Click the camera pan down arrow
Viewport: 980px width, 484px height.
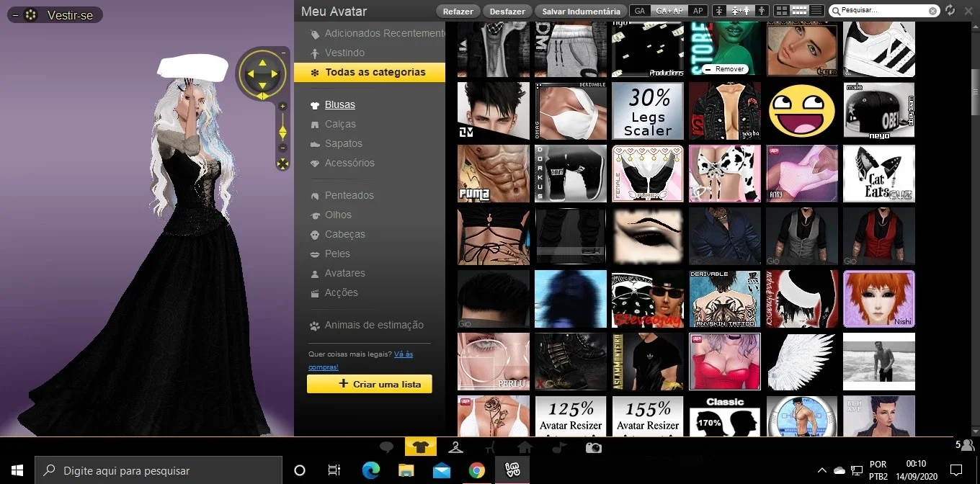click(262, 85)
